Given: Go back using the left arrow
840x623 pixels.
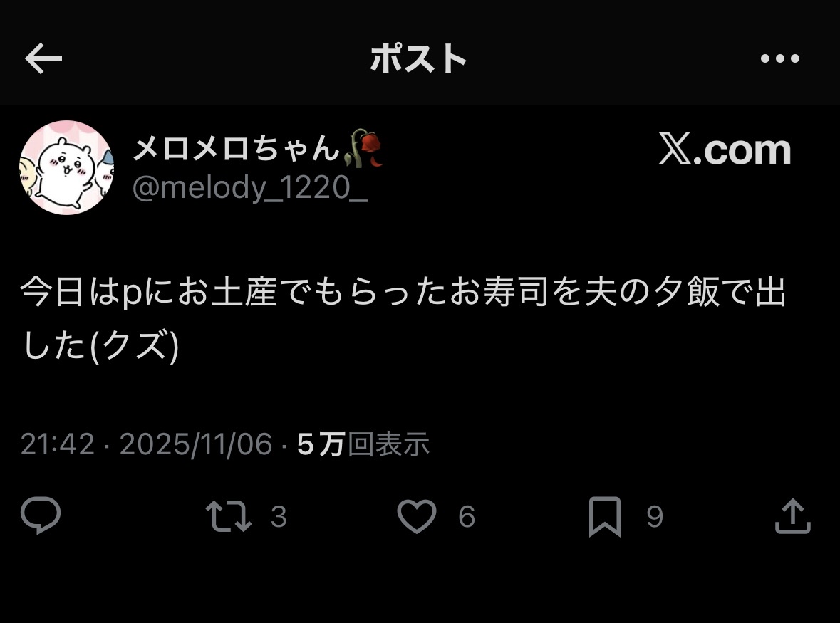Looking at the screenshot, I should pos(43,58).
